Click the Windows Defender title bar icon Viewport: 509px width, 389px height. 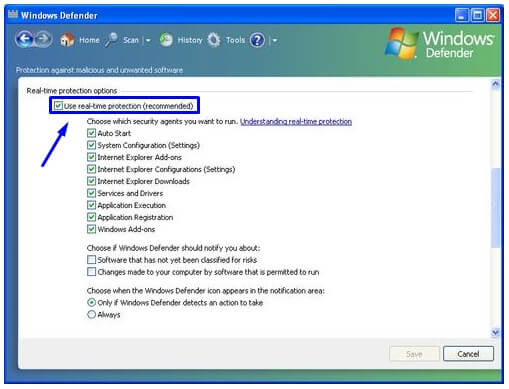[x=13, y=15]
